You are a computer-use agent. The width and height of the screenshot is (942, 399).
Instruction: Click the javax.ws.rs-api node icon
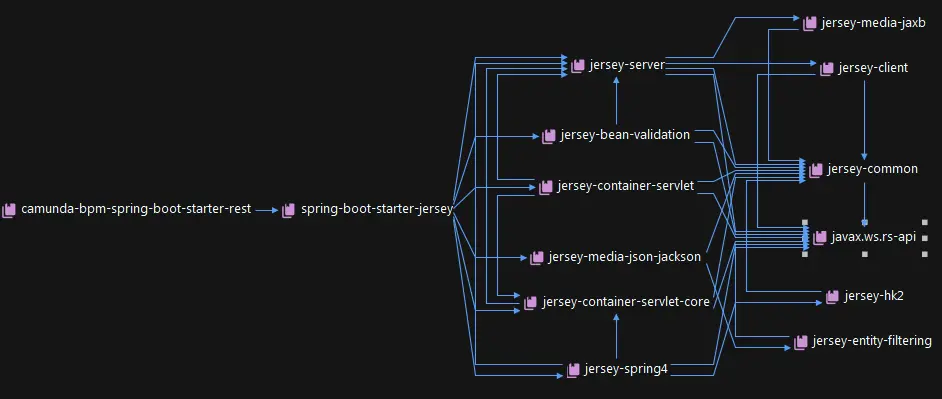pos(819,237)
